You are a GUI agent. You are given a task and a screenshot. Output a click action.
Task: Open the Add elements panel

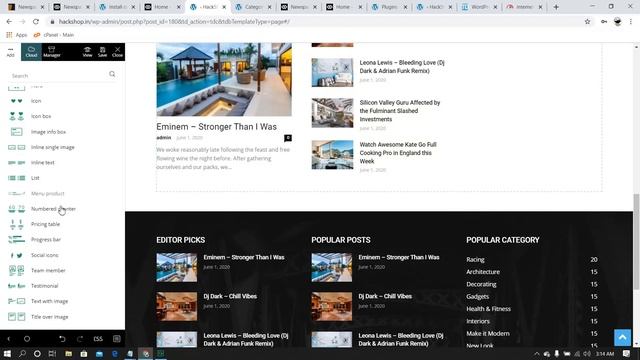coord(10,52)
